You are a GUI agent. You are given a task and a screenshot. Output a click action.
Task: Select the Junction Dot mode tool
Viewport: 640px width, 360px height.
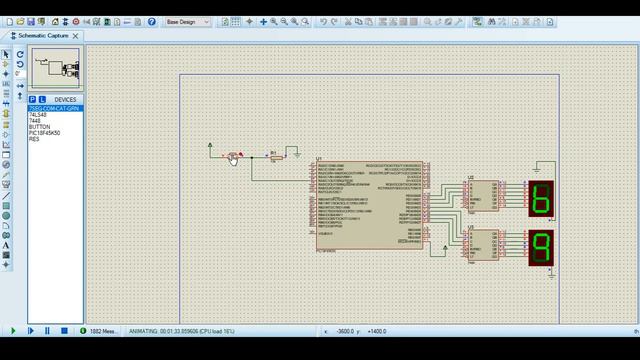point(6,74)
